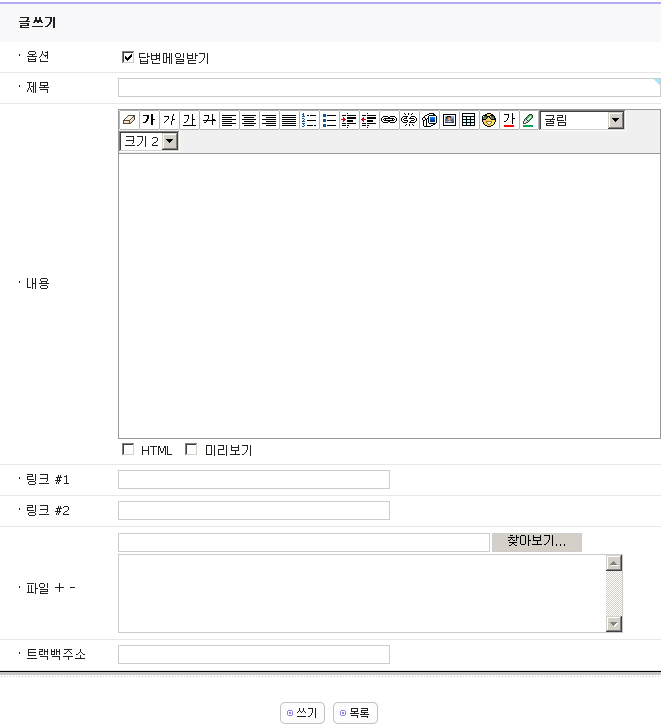This screenshot has height=727, width=661.
Task: Choose background highlight color pen
Action: 528,120
